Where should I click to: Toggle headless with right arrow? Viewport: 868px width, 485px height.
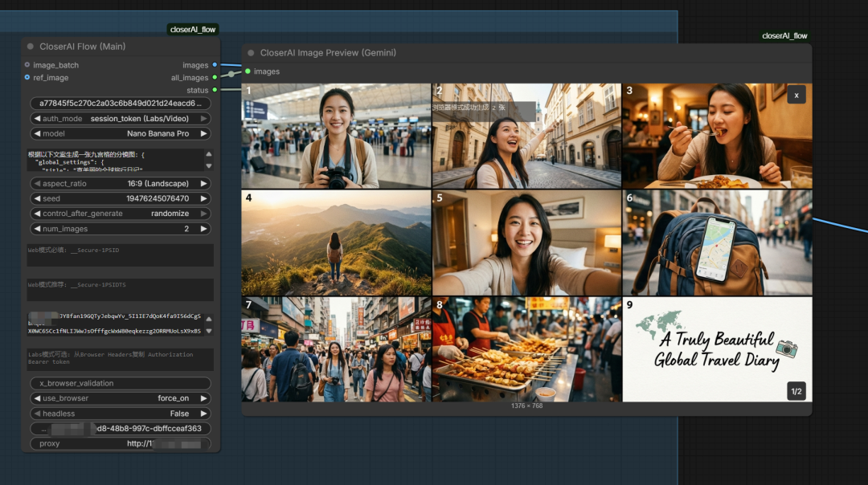(x=203, y=413)
